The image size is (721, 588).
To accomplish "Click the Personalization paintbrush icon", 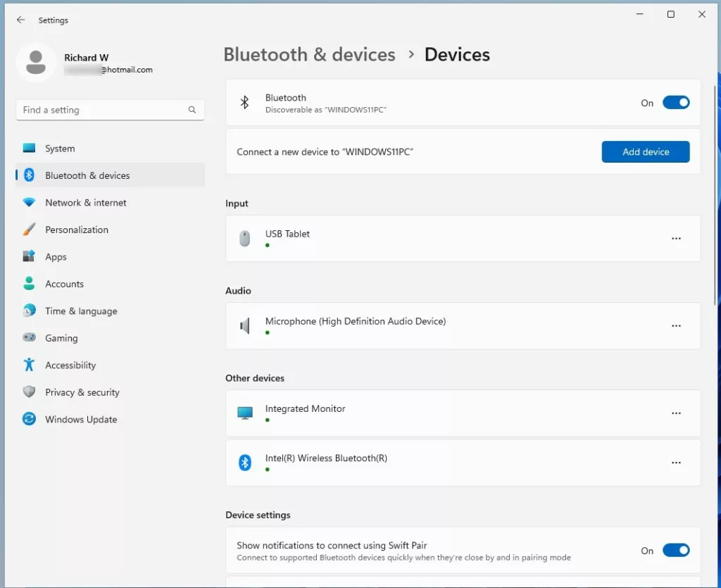I will [29, 230].
